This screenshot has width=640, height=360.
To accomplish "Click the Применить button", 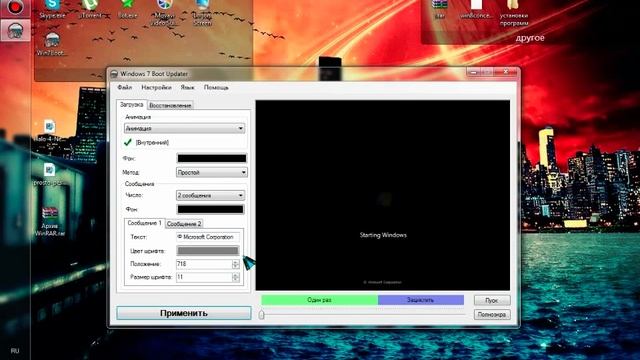I will pyautogui.click(x=184, y=313).
